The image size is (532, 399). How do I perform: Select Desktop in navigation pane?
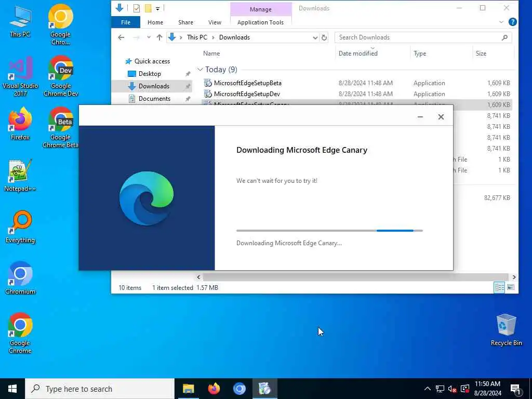(x=150, y=74)
